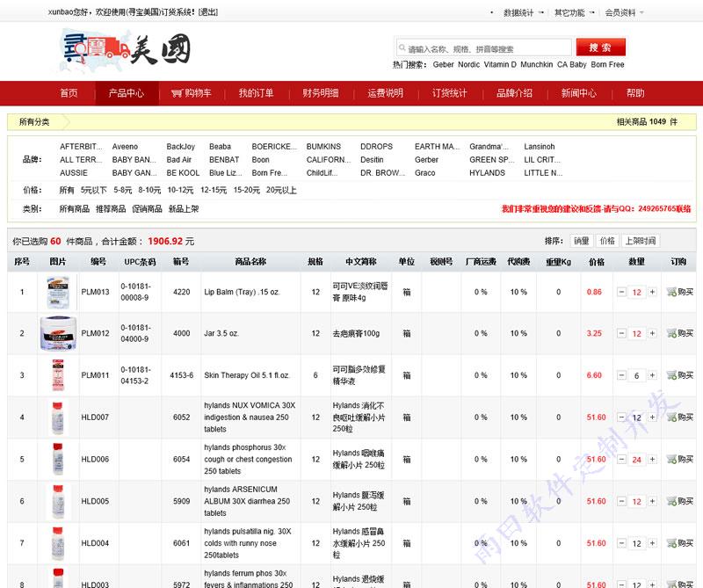
Task: Filter price range 5元以下
Action: [94, 190]
